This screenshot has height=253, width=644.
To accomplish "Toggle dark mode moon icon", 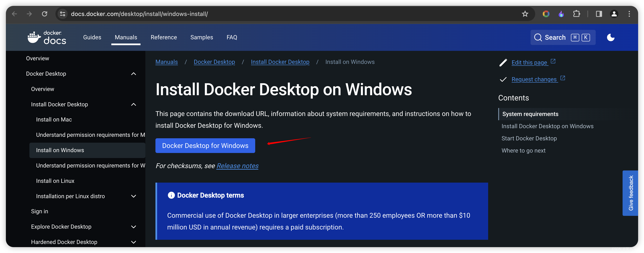I will tap(611, 37).
